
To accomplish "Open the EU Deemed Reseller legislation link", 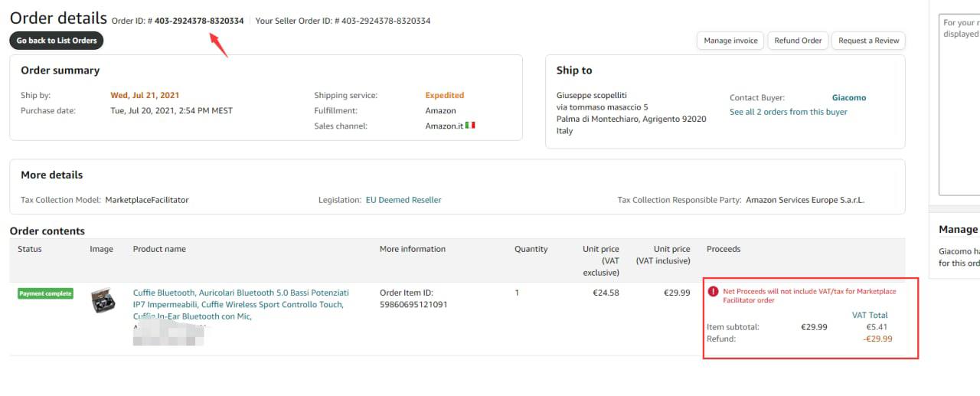I will tap(403, 200).
